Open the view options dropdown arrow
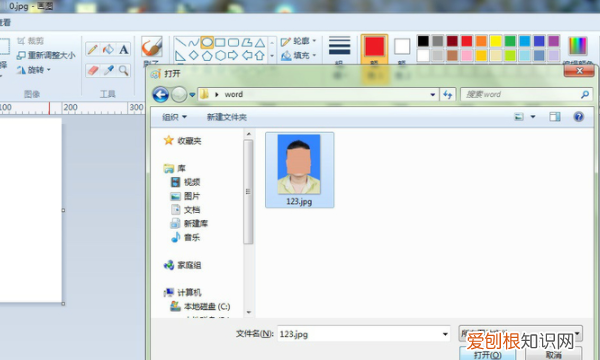Viewport: 600px width, 360px height. click(533, 117)
